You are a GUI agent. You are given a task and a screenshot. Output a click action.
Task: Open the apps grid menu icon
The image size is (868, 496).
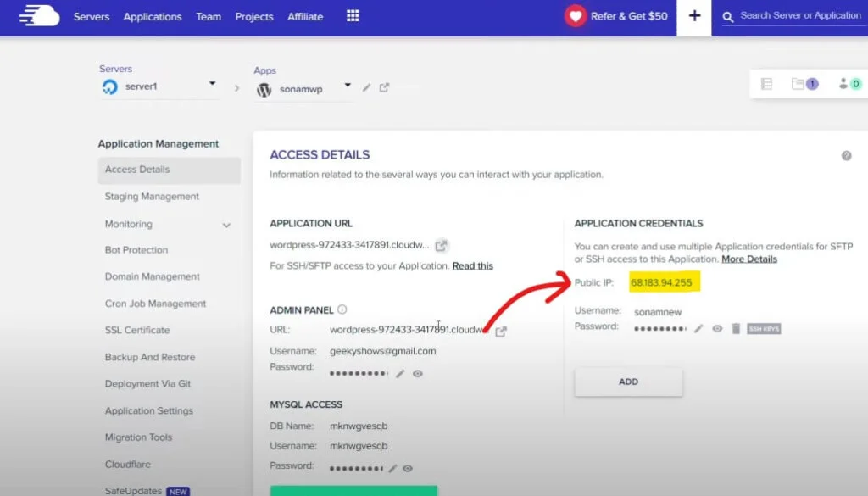(353, 16)
